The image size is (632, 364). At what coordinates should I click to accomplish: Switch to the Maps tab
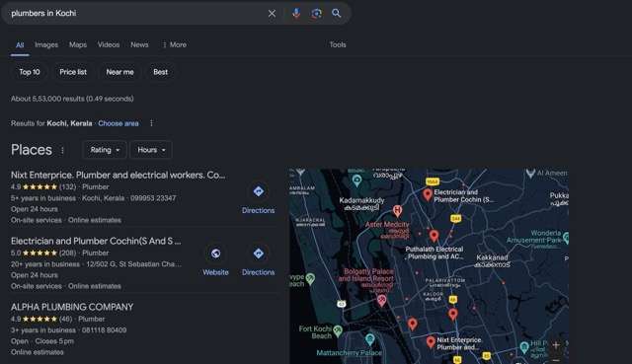(x=78, y=44)
